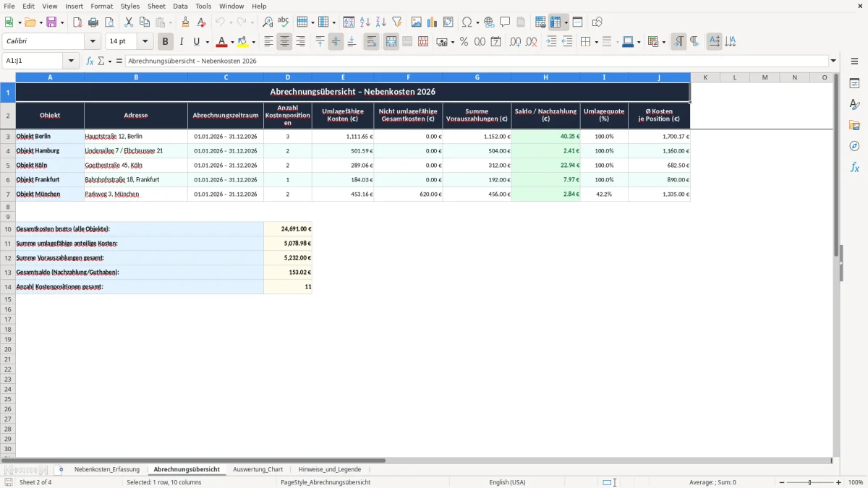Apply AutoFilter funnel icon
The width and height of the screenshot is (868, 488).
click(x=396, y=22)
